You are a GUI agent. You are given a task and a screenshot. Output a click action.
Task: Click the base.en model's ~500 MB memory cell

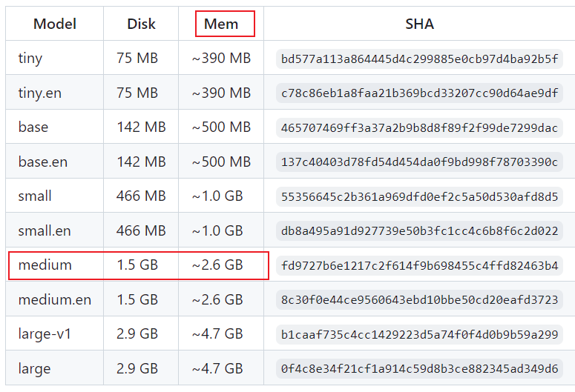point(221,162)
